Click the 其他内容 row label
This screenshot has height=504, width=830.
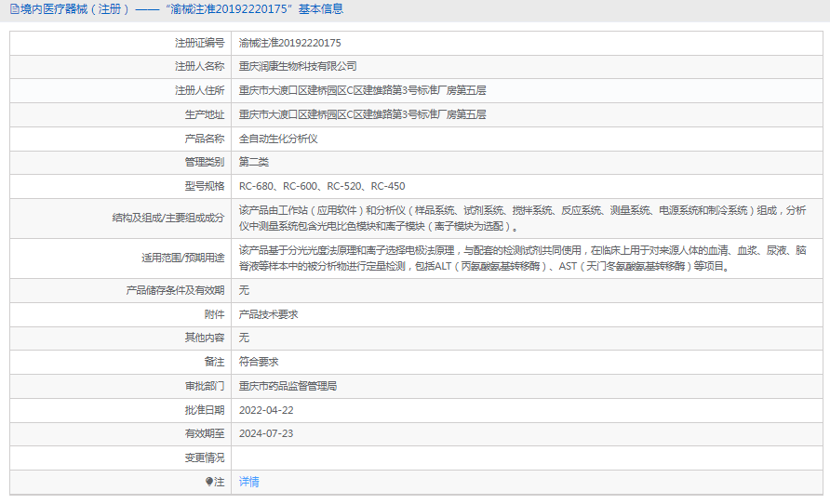click(205, 338)
